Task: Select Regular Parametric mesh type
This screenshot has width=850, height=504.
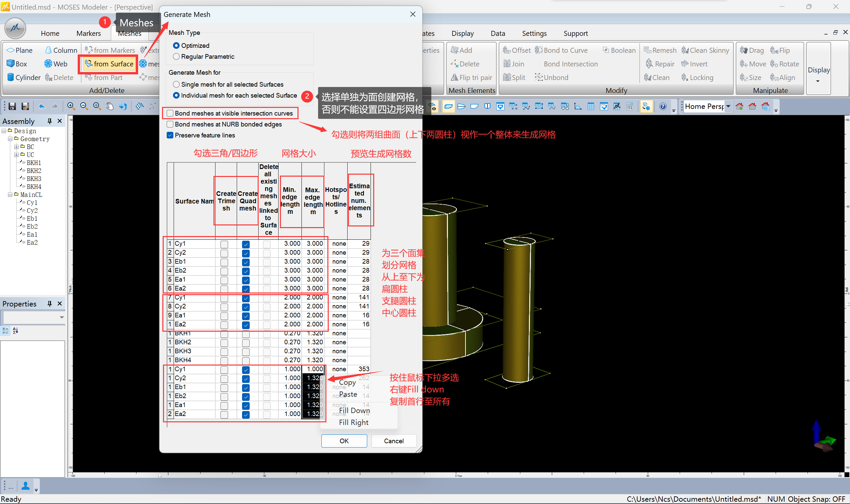Action: 176,56
